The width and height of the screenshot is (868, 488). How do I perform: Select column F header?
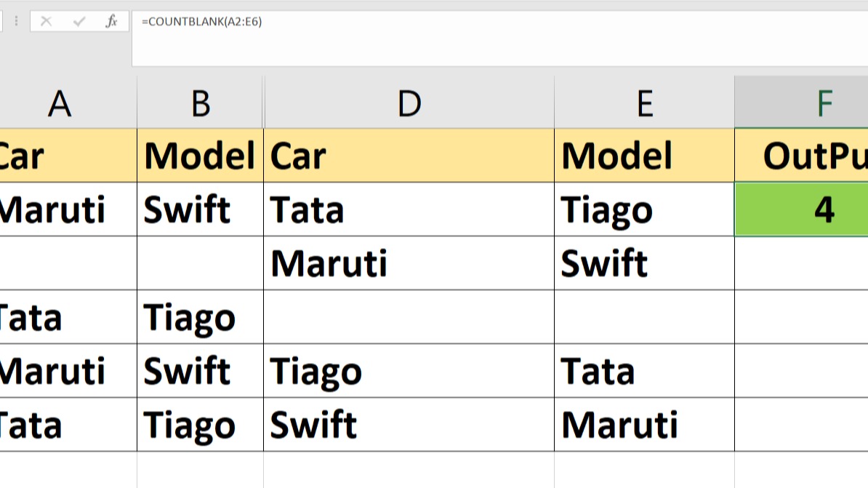825,103
